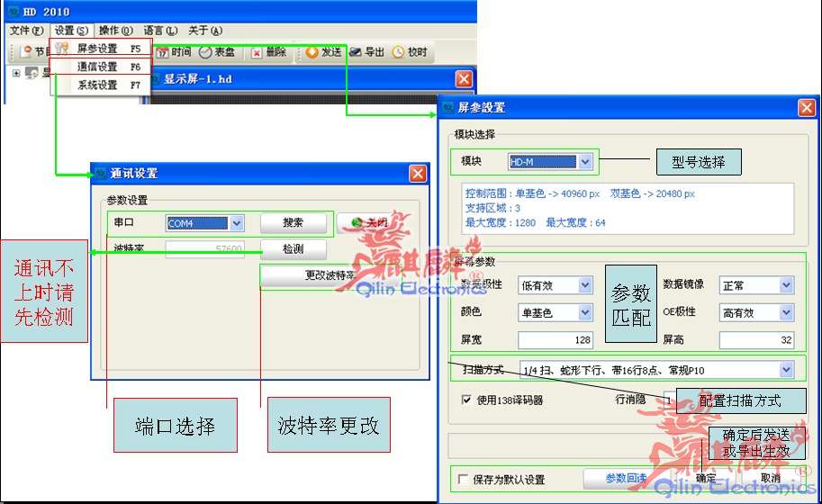
Task: Click the 表盘 (Dial) clock icon
Action: click(205, 52)
